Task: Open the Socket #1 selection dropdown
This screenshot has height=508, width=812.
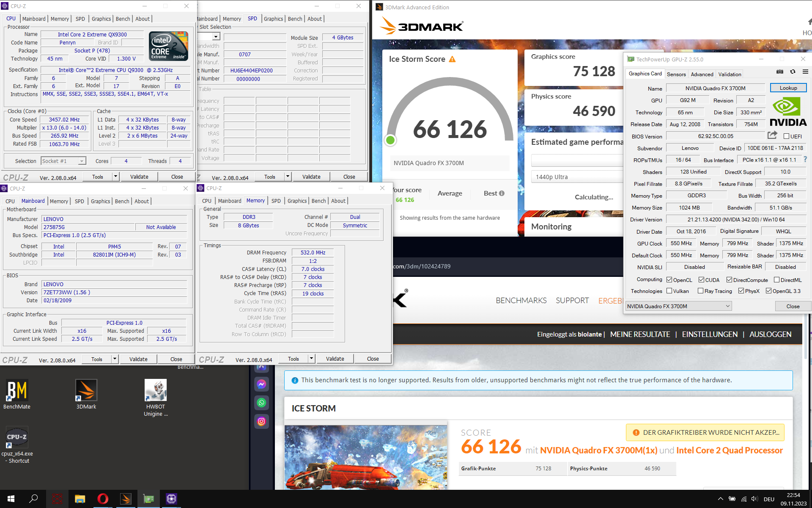Action: coord(63,161)
